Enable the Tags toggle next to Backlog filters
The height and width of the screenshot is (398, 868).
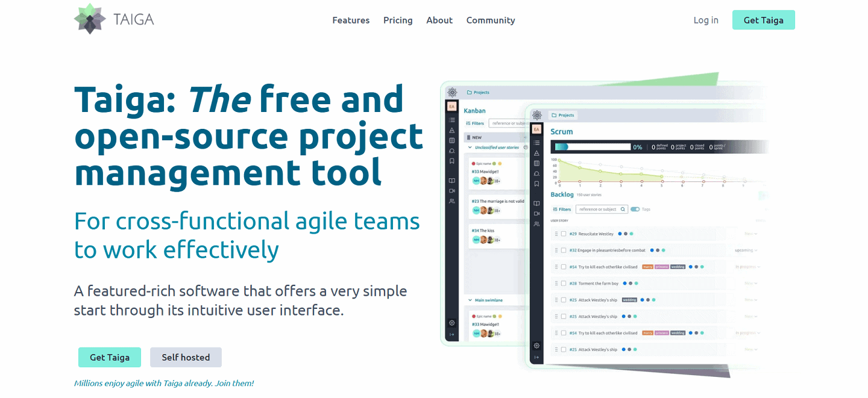[x=635, y=209]
